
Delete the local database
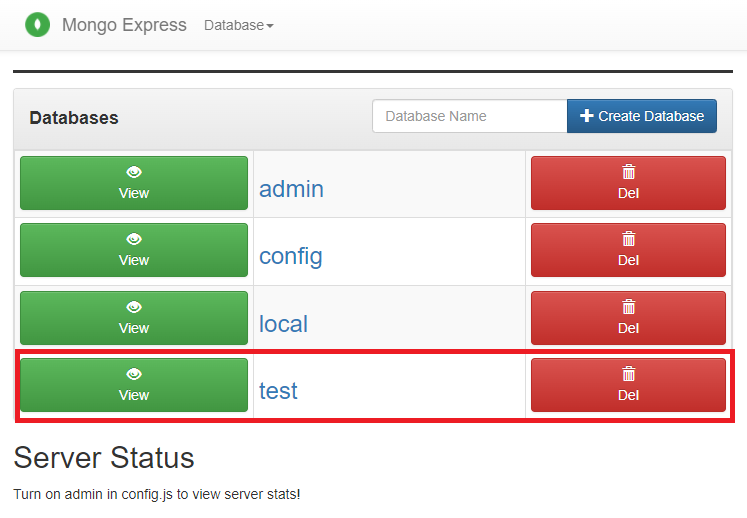[628, 318]
